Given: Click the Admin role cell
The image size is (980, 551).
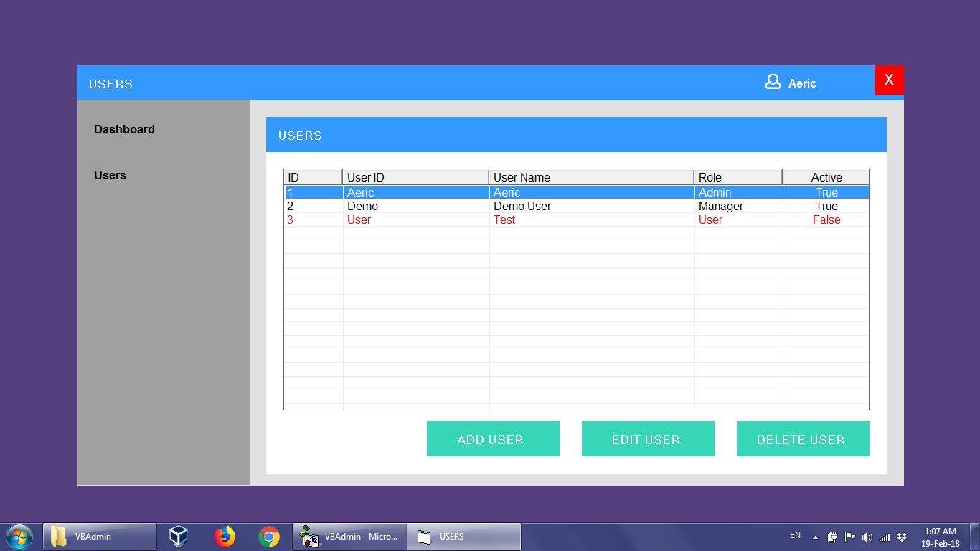Looking at the screenshot, I should point(738,192).
